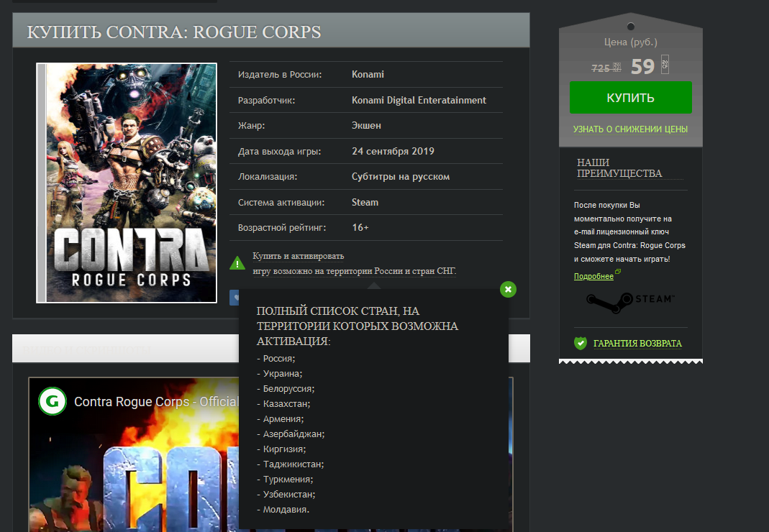This screenshot has width=769, height=532.
Task: Select age rating 16+
Action: pyautogui.click(x=360, y=227)
